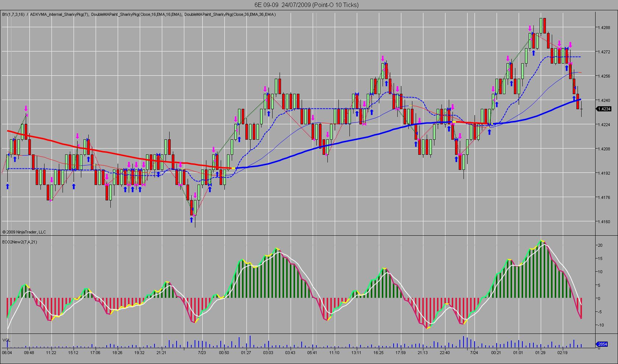Image resolution: width=618 pixels, height=364 pixels.
Task: Select the 7/23 date label on time axis
Action: coord(202,353)
